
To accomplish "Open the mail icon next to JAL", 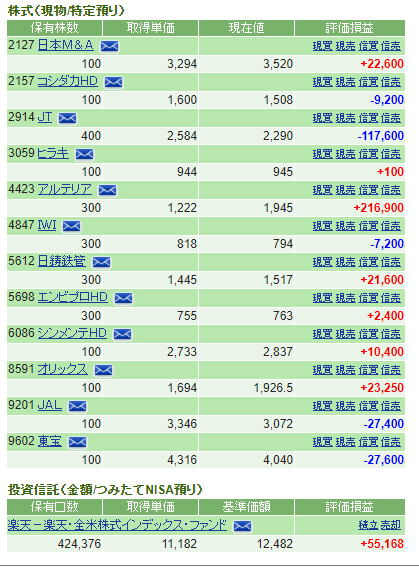I will click(x=77, y=406).
